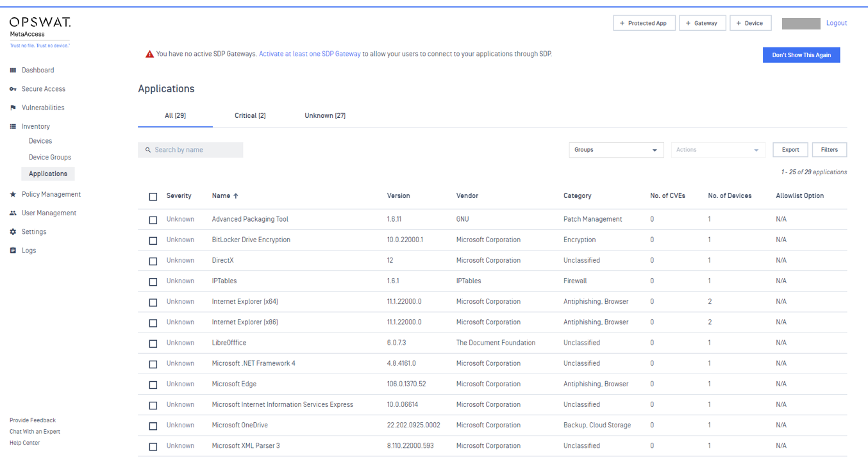
Task: Sort by the Version column header
Action: click(x=399, y=196)
